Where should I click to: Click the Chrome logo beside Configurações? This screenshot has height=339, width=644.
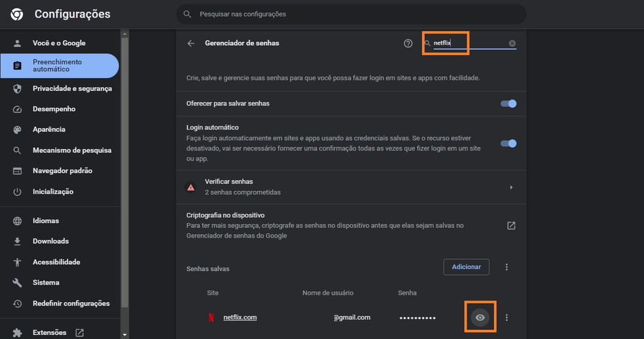pos(17,14)
